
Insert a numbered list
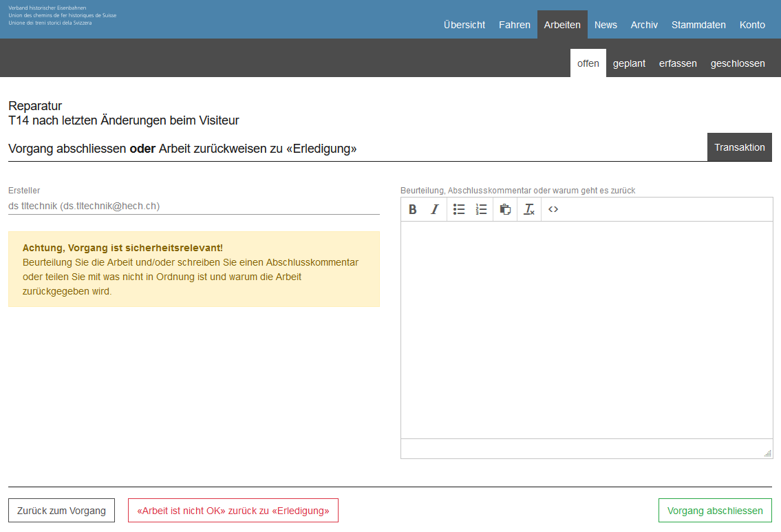click(481, 210)
